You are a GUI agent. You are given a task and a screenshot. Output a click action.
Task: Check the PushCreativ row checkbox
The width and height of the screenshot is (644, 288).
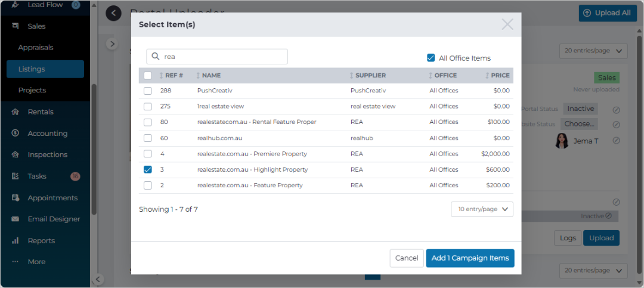tap(148, 91)
